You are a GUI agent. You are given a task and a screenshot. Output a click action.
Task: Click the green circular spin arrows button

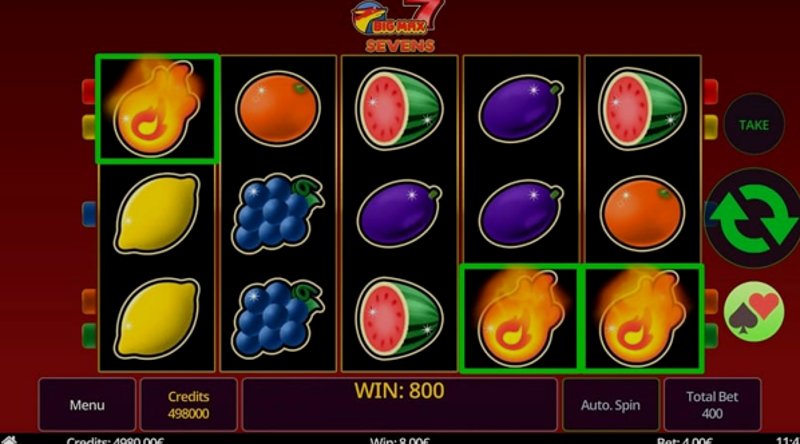coord(753,218)
